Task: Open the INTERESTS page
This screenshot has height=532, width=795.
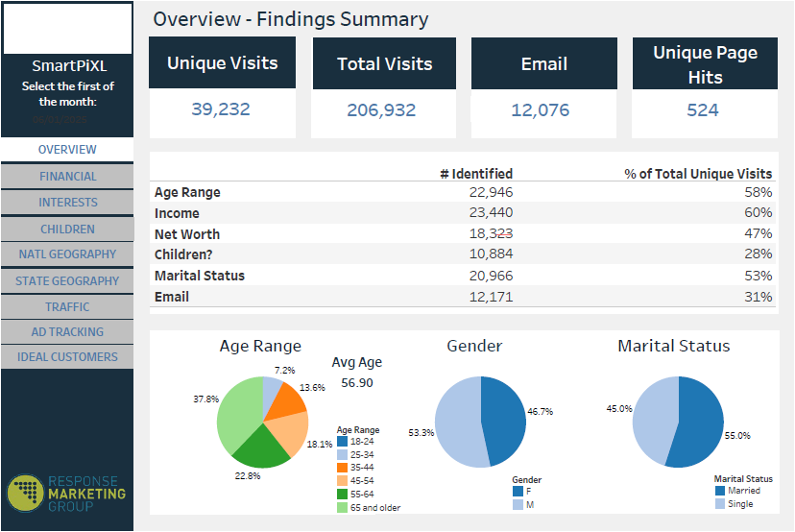Action: (67, 203)
